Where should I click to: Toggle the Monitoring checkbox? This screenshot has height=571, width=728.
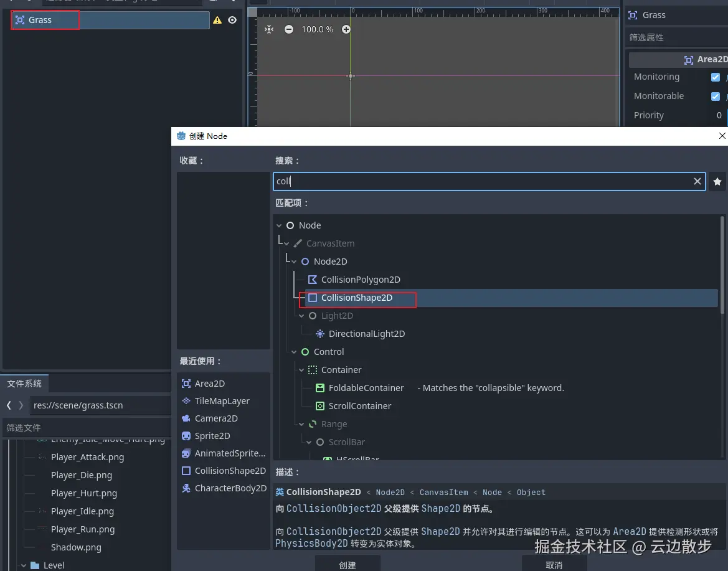click(x=716, y=77)
